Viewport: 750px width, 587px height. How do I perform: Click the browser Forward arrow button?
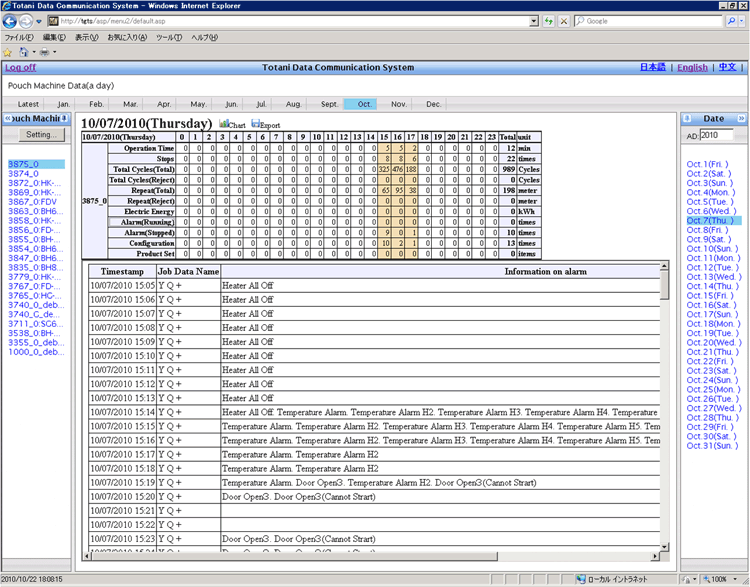coord(26,22)
